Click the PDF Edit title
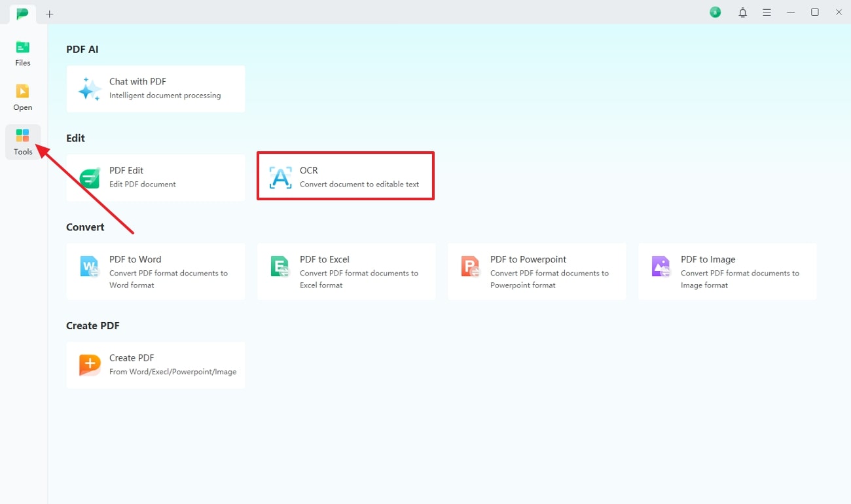Viewport: 851px width, 504px height. point(126,170)
